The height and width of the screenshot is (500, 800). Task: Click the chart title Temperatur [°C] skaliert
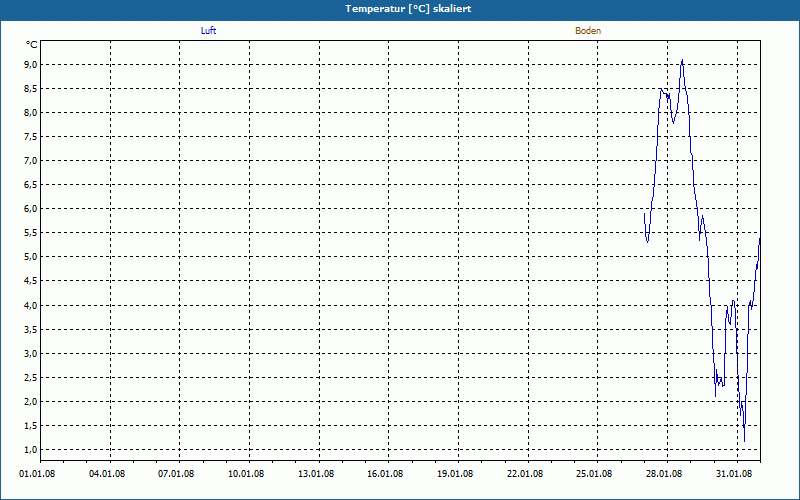pos(408,9)
